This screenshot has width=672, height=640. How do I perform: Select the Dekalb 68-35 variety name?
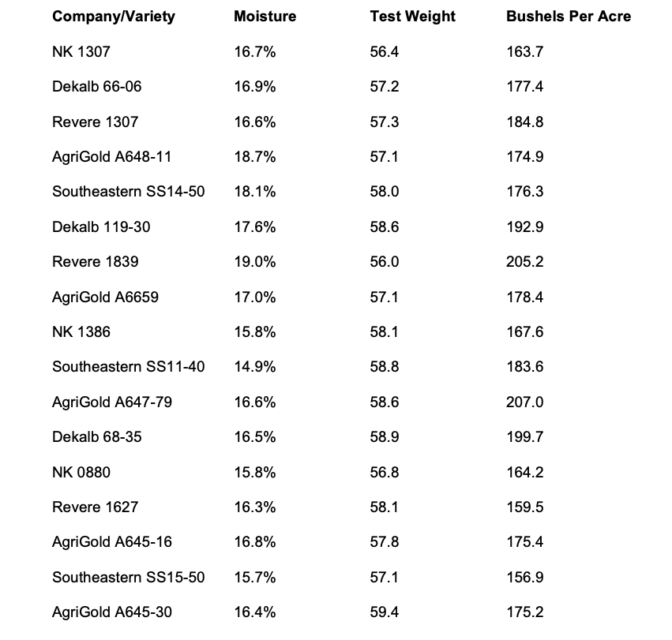tap(97, 437)
